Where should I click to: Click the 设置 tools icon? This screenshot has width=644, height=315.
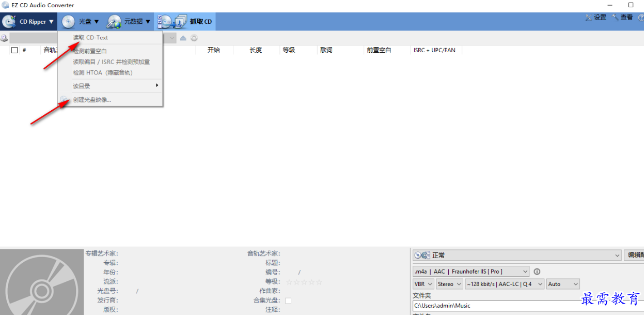point(588,18)
